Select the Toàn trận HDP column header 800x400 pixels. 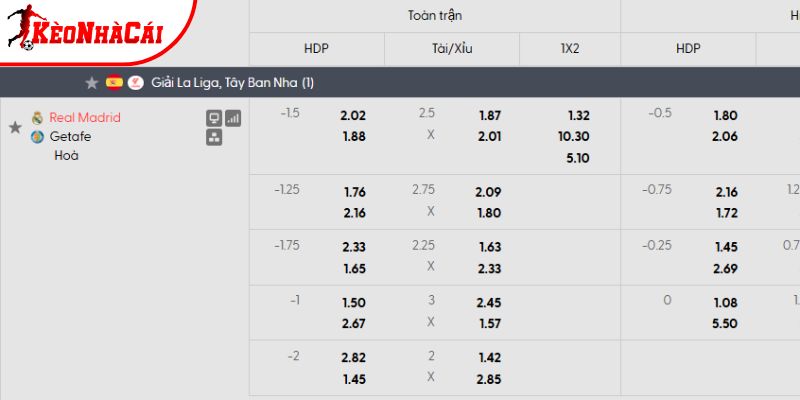pyautogui.click(x=316, y=48)
